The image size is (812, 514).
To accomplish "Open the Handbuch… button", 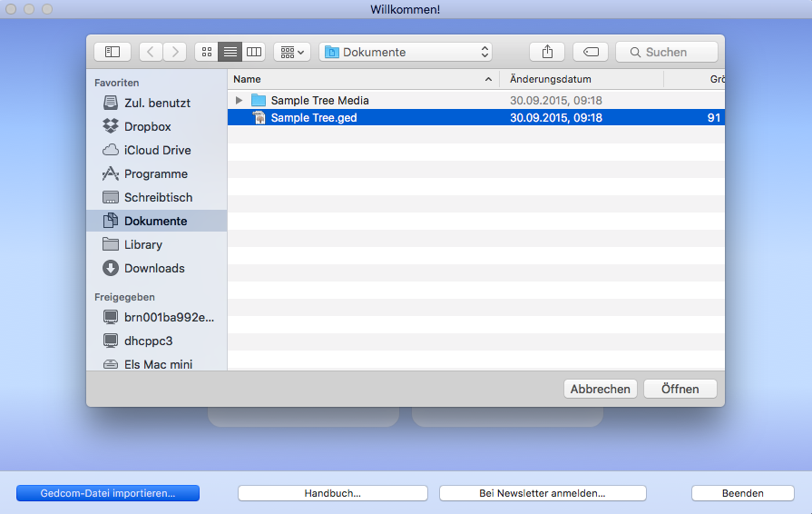I will (332, 493).
